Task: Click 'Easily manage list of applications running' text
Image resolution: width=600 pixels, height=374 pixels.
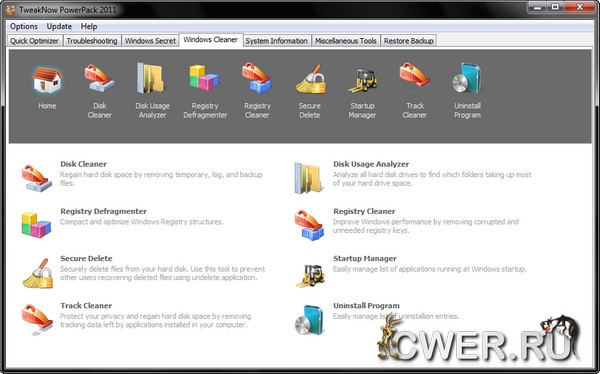Action: [430, 269]
